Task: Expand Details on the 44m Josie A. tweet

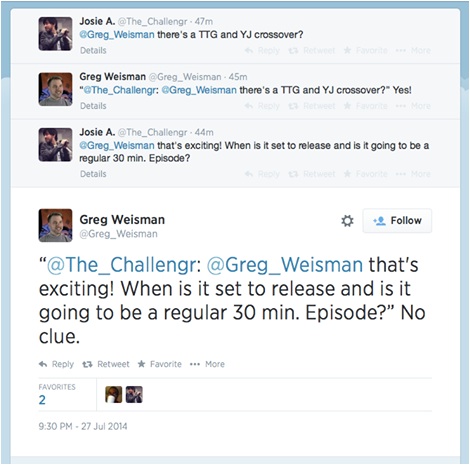Action: [x=93, y=174]
